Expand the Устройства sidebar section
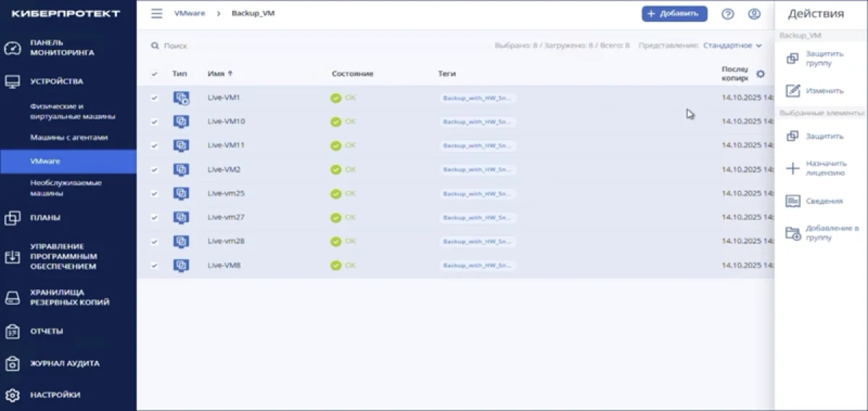This screenshot has width=868, height=411. coord(56,82)
